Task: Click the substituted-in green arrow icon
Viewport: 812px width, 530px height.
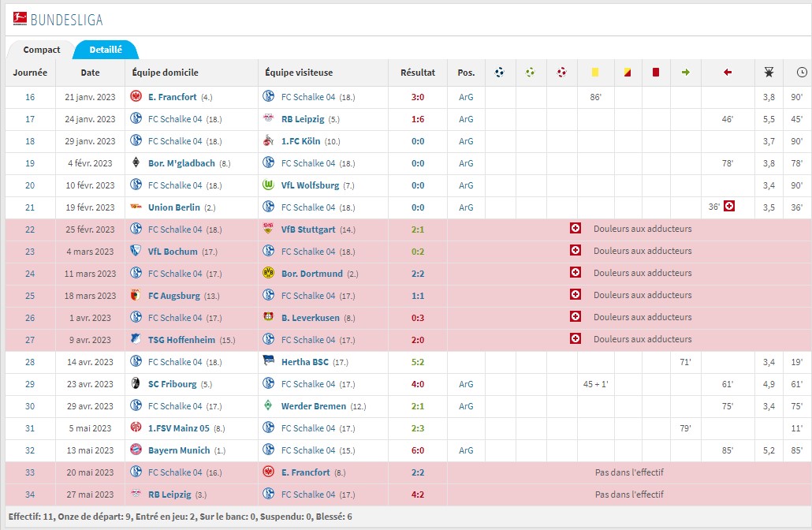Action: (686, 72)
